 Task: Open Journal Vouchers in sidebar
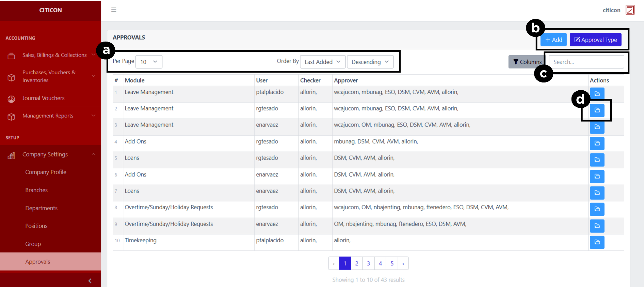point(43,98)
